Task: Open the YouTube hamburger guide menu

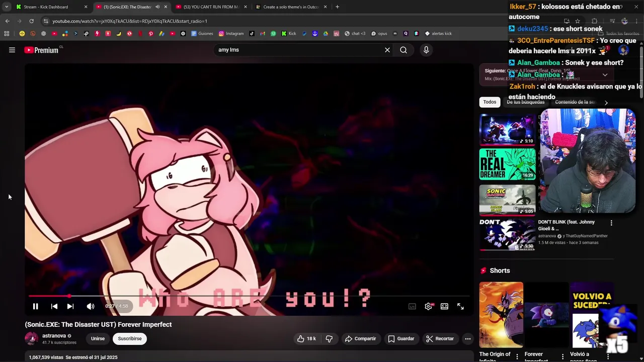Action: 12,50
